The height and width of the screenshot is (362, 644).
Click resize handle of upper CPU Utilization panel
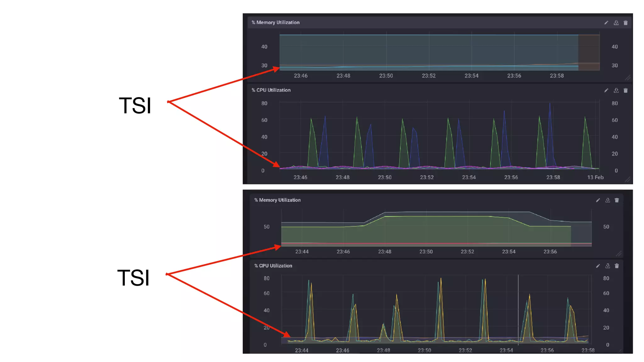(x=628, y=179)
